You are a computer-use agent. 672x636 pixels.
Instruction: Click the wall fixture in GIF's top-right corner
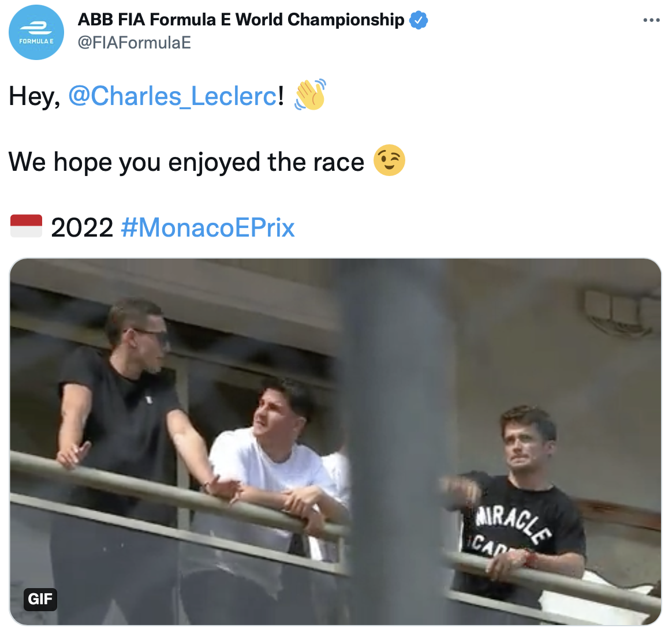(x=621, y=312)
